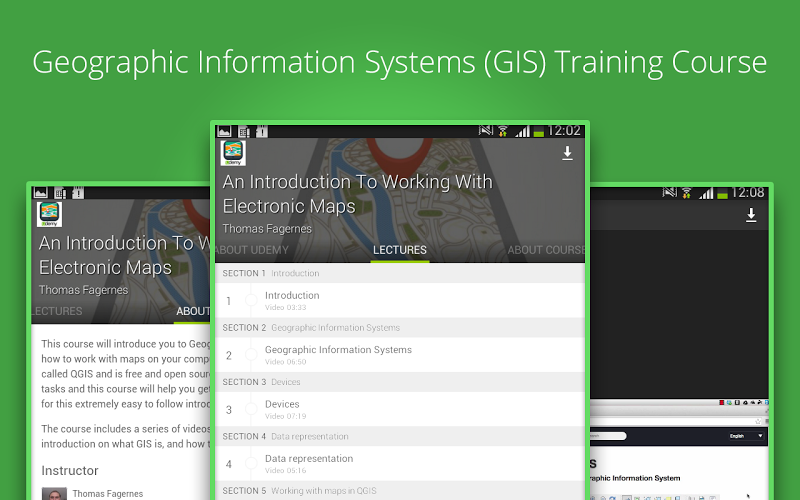Tap the signal strength icon in right phone
This screenshot has height=500, width=800.
(706, 194)
